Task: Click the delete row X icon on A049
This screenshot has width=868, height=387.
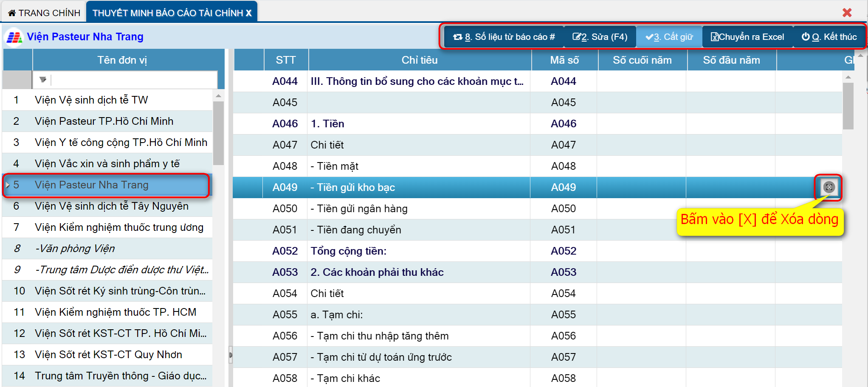Action: pyautogui.click(x=829, y=187)
